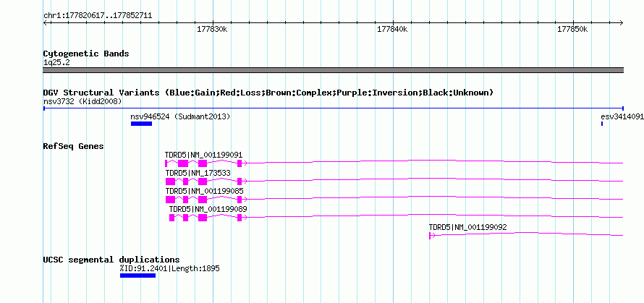Click the TDRD5|NM_001199092 transcript label
The width and height of the screenshot is (644, 303).
point(467,228)
